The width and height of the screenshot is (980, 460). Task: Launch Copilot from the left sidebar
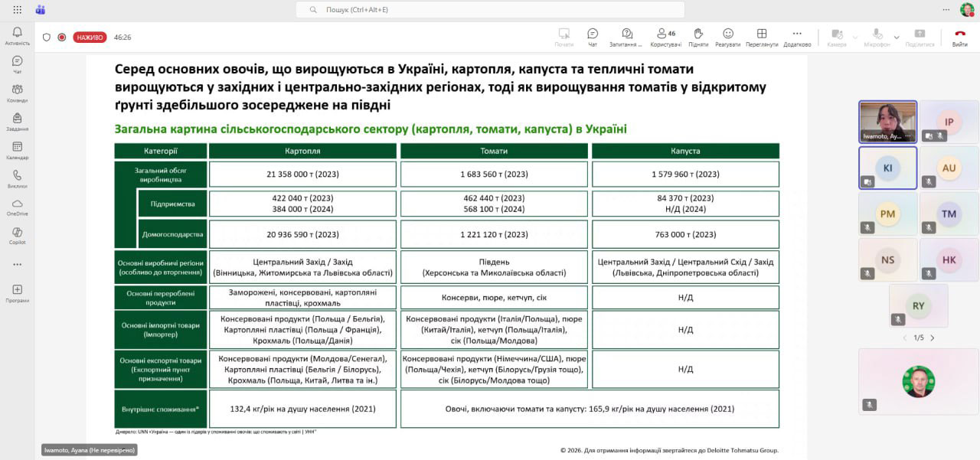pyautogui.click(x=17, y=235)
